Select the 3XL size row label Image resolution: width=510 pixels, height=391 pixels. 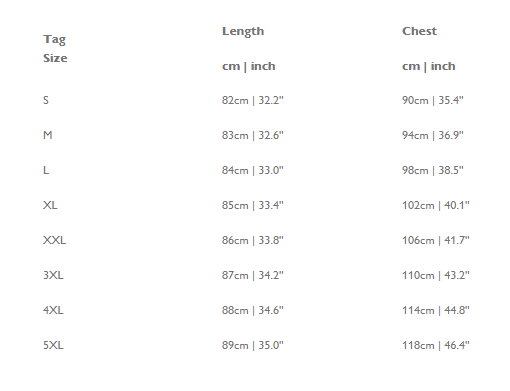53,275
